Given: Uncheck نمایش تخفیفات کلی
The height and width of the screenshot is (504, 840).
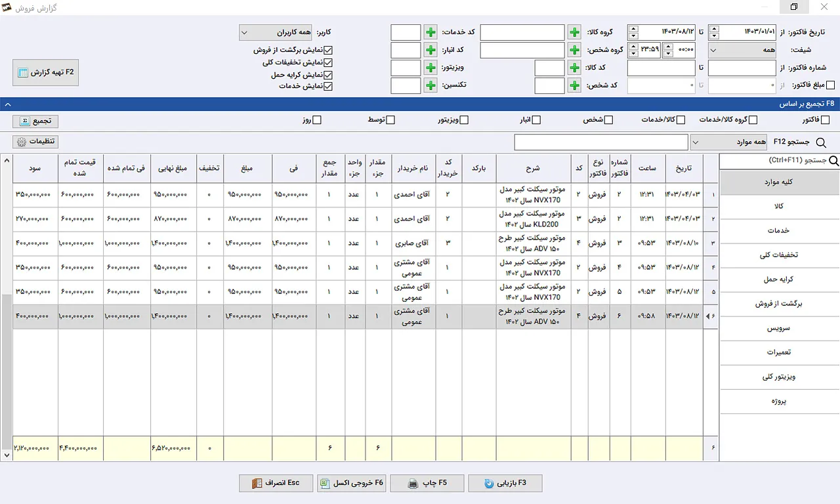Looking at the screenshot, I should click(329, 62).
